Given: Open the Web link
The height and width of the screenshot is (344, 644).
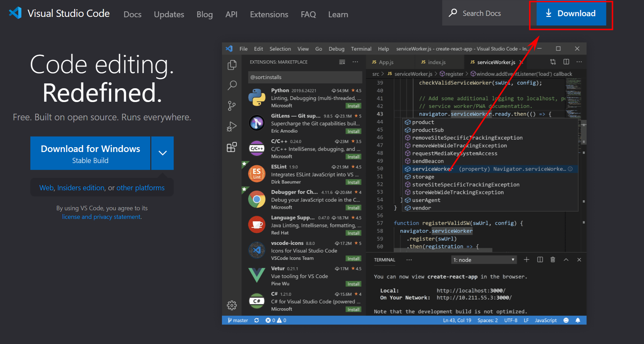Looking at the screenshot, I should pyautogui.click(x=47, y=188).
